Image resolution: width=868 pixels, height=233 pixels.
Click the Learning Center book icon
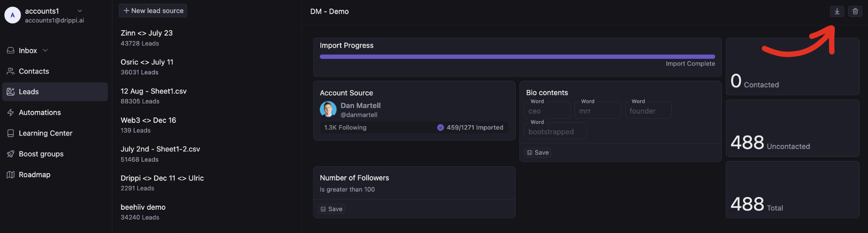[10, 134]
